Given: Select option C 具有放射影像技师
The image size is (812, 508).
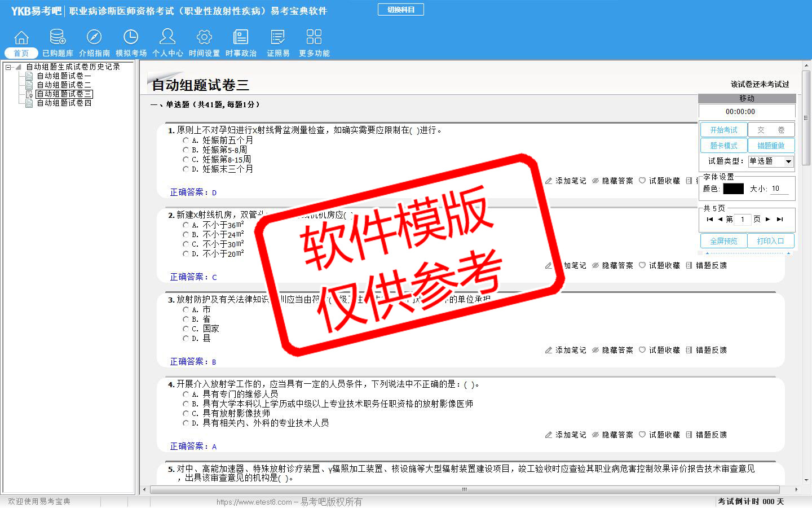Looking at the screenshot, I should 186,413.
